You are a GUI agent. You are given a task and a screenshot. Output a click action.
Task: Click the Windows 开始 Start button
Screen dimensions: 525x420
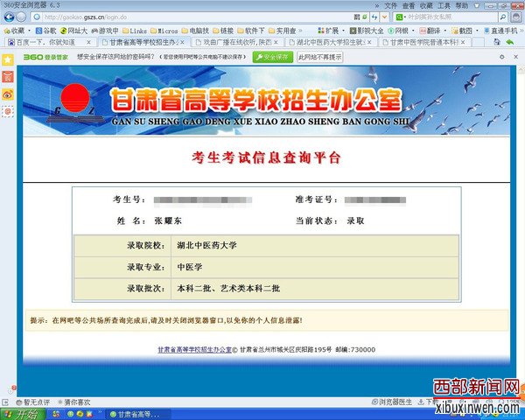pyautogui.click(x=21, y=413)
